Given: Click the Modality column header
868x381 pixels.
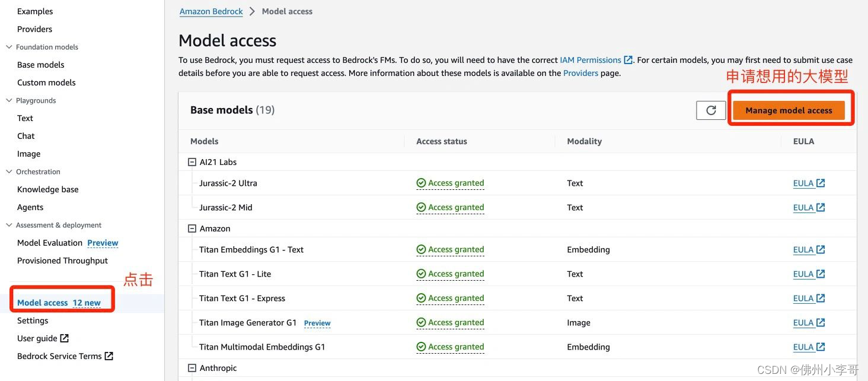Looking at the screenshot, I should (x=585, y=141).
